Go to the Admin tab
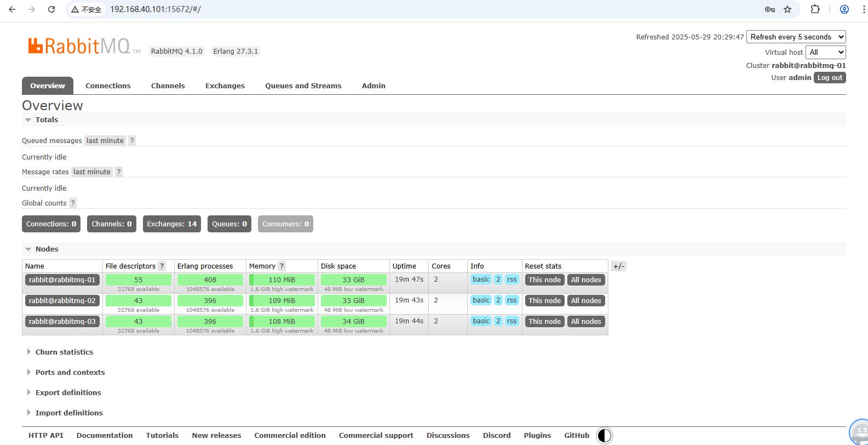The width and height of the screenshot is (868, 445). click(373, 86)
